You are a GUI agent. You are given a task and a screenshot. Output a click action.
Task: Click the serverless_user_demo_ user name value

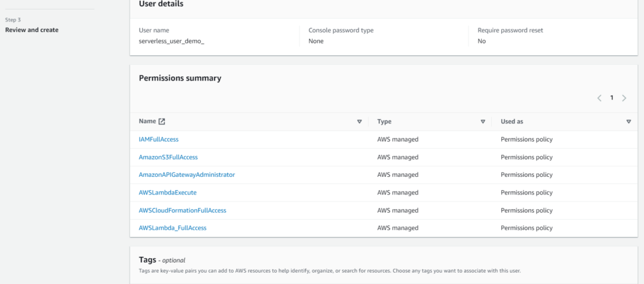(x=171, y=41)
